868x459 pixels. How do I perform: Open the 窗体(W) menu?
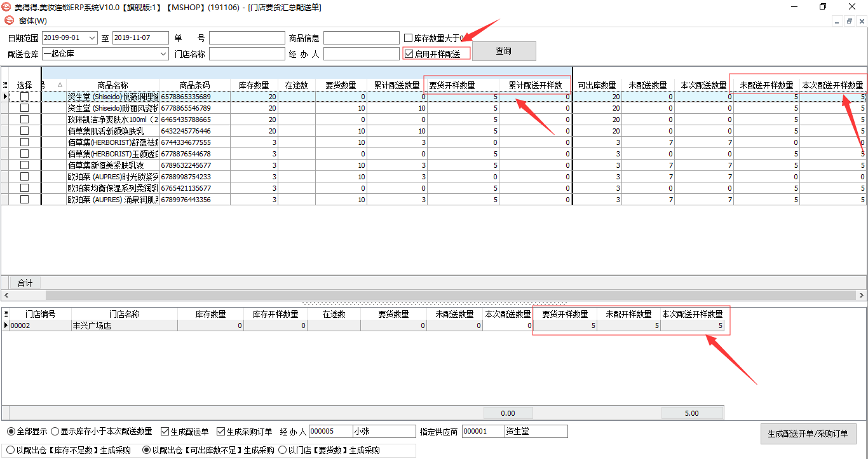tap(32, 21)
